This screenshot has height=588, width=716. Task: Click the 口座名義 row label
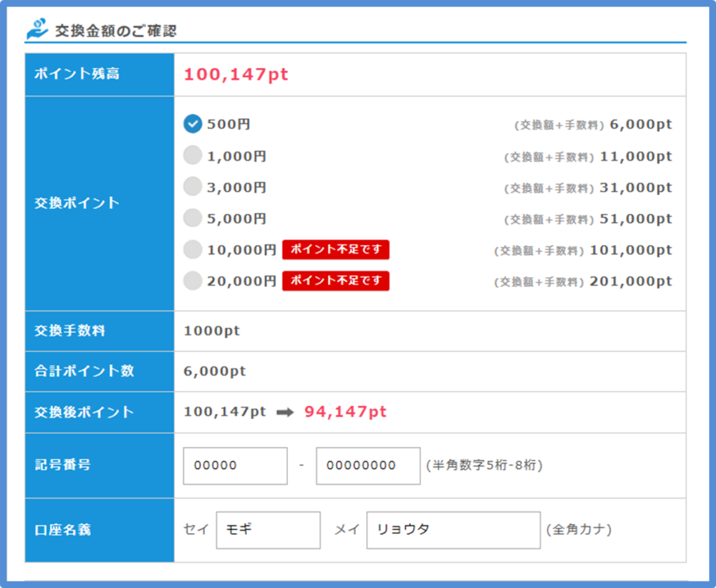tap(62, 529)
